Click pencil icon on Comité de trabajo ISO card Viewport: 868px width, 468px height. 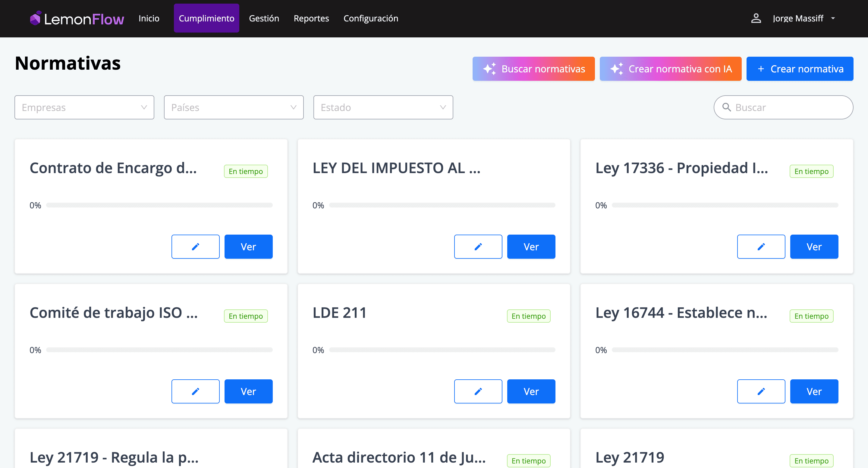coord(195,391)
